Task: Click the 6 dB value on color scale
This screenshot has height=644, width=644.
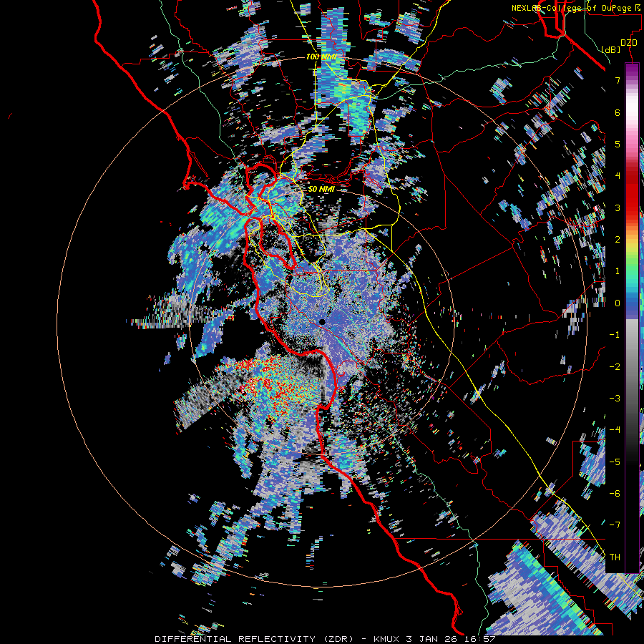Action: click(618, 112)
